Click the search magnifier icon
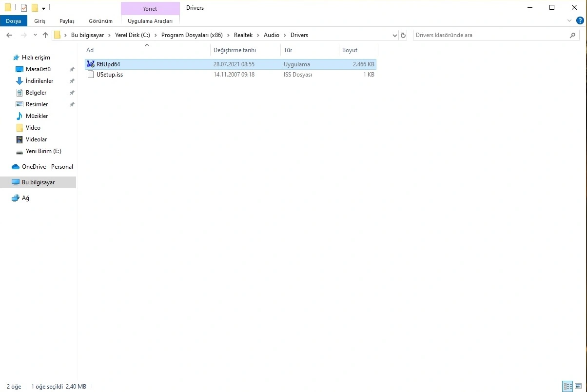 click(573, 35)
